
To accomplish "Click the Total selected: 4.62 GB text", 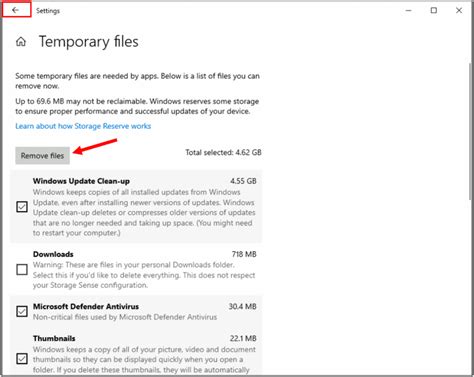I will point(223,152).
